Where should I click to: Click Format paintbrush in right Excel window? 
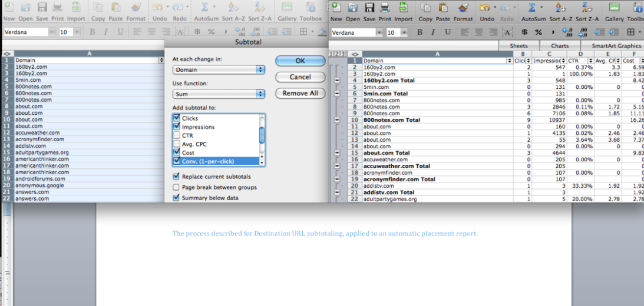coord(463,8)
